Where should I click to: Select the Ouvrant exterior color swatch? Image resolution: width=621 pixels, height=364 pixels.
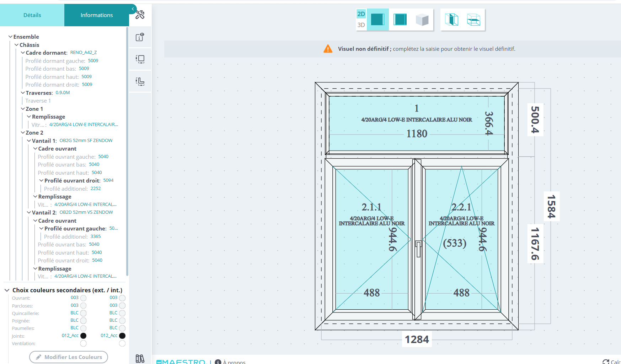[x=84, y=298]
